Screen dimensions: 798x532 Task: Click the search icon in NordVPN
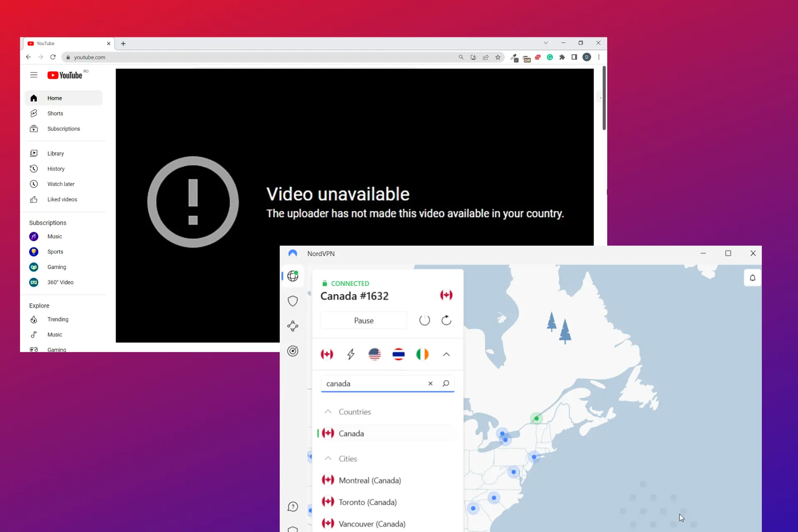click(446, 383)
